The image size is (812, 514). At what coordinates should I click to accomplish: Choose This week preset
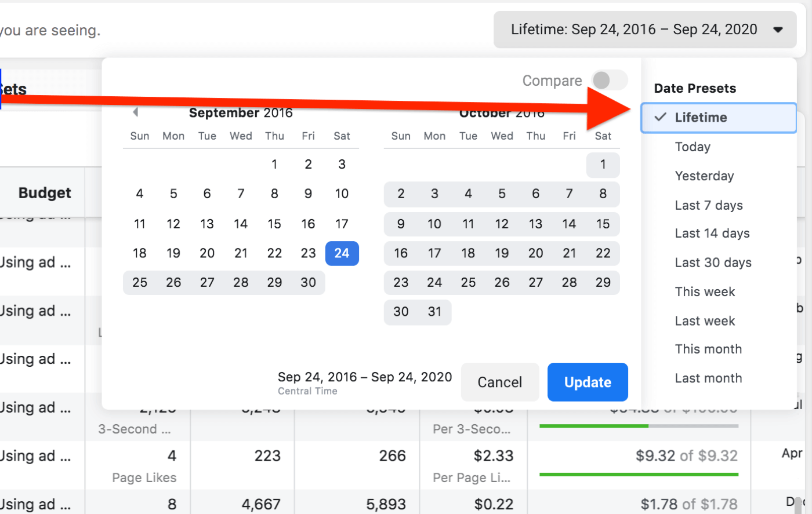click(705, 291)
